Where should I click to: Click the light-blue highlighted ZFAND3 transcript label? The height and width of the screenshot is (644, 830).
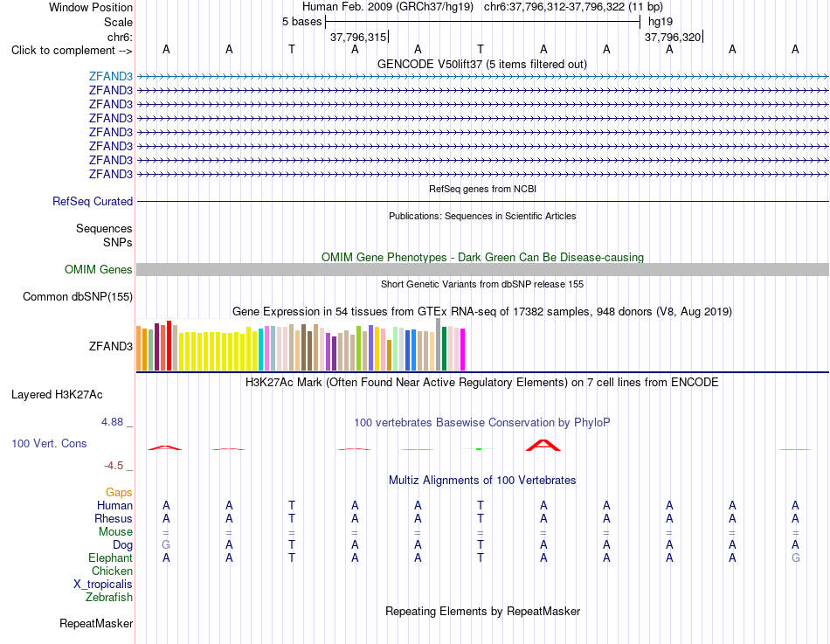(111, 76)
